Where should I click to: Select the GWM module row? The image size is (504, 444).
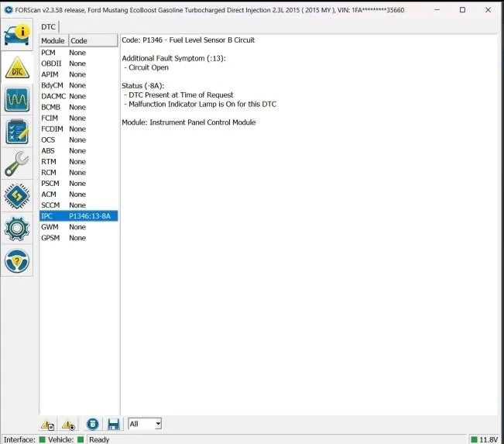click(78, 227)
